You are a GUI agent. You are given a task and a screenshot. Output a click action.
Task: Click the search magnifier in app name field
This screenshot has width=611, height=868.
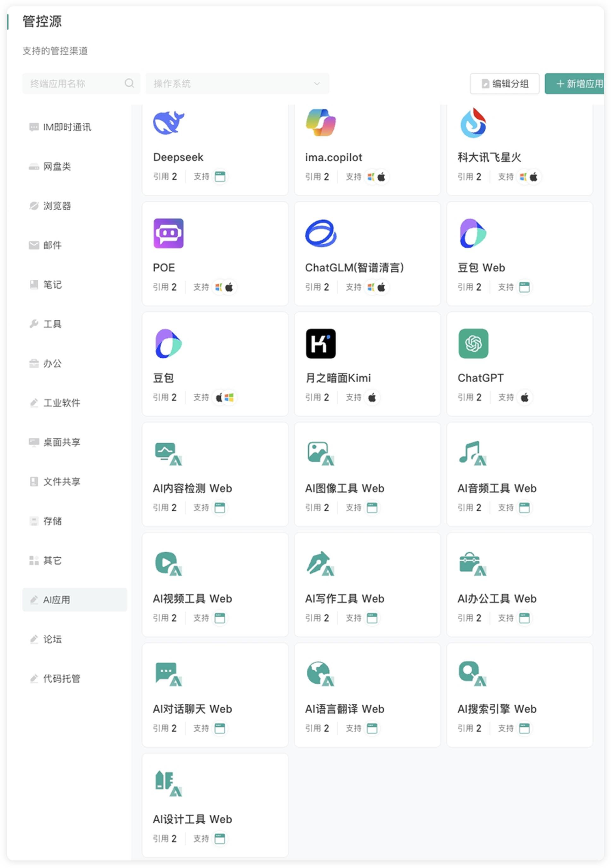(x=129, y=83)
